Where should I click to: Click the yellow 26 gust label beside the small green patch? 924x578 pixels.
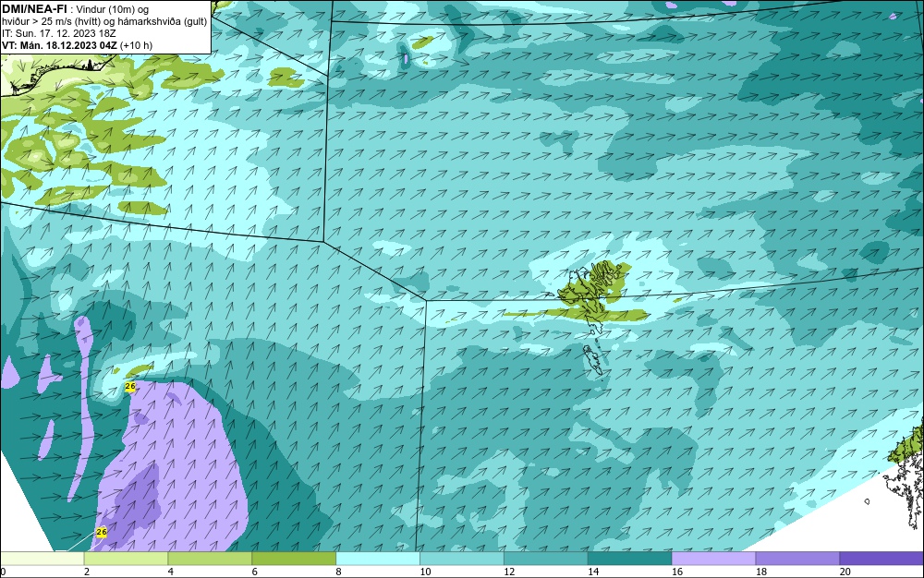(x=130, y=386)
